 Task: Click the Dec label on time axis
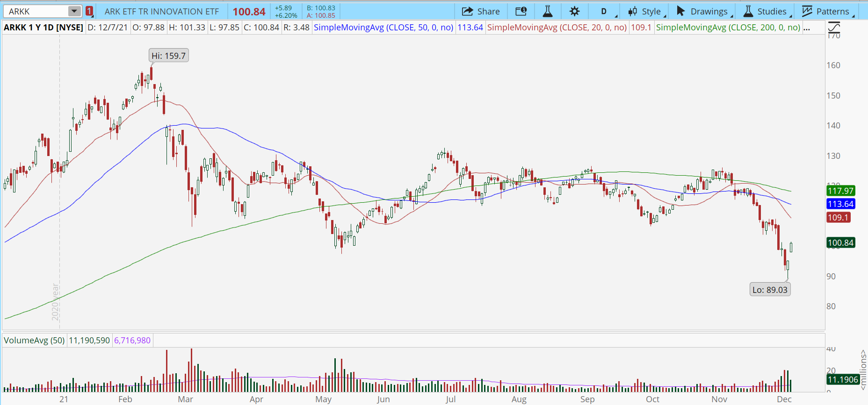click(784, 399)
